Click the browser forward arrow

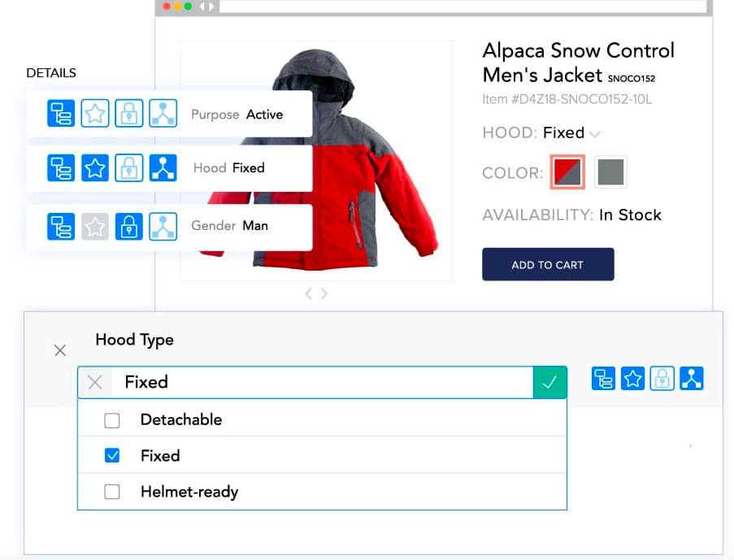pos(211,7)
